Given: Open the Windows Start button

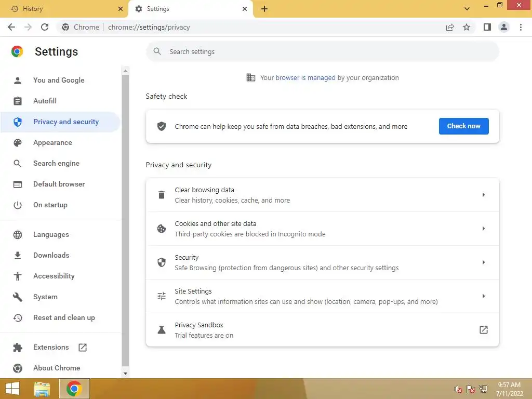Looking at the screenshot, I should point(12,389).
